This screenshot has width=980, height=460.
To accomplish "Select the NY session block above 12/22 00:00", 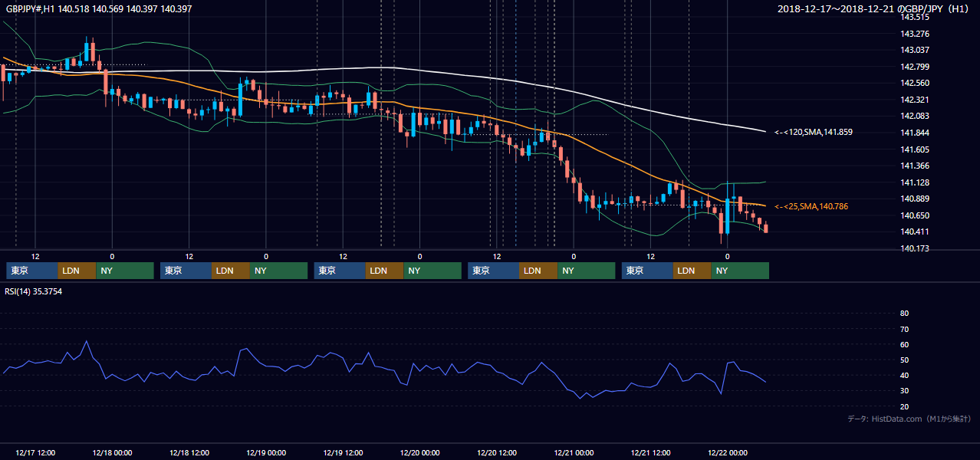I will coord(740,271).
